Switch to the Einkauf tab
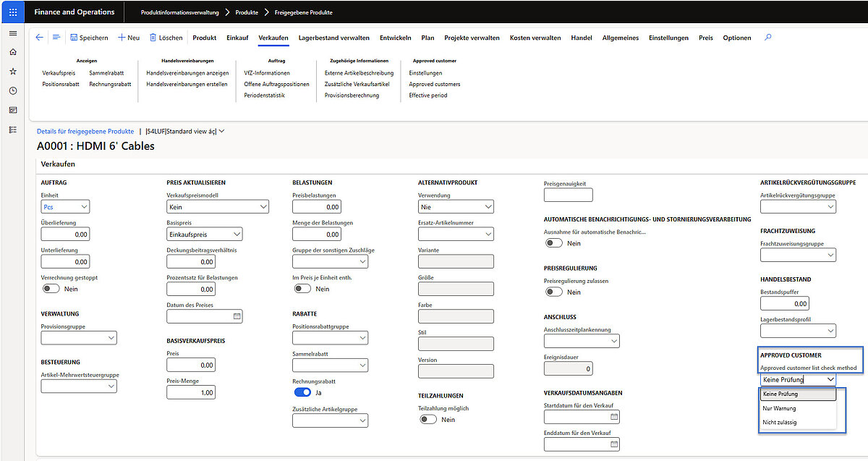The image size is (868, 461). tap(237, 38)
